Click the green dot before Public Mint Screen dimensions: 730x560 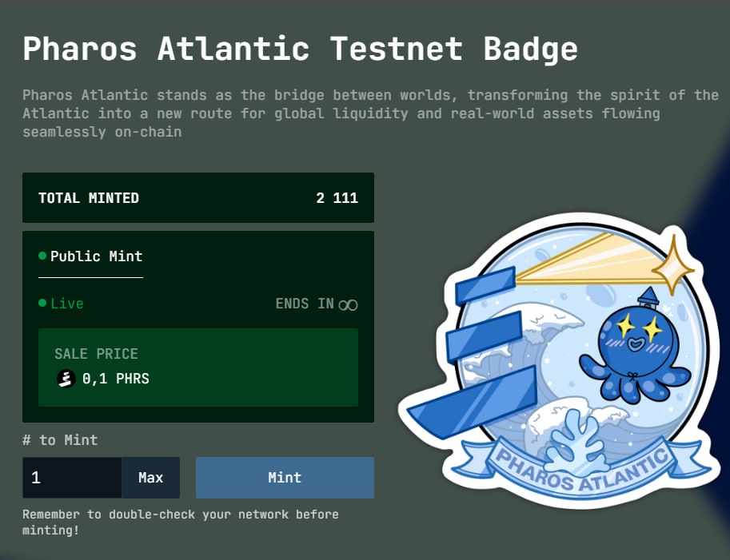(x=42, y=256)
